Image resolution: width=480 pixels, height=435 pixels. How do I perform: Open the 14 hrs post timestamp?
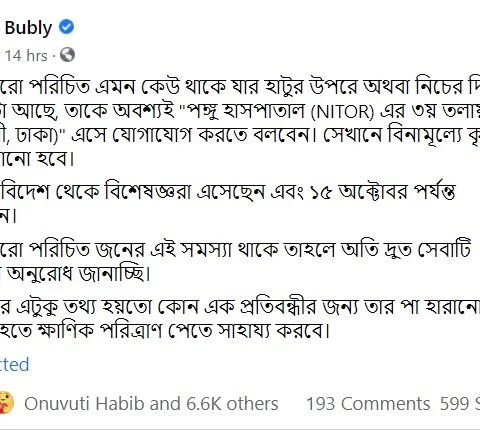pyautogui.click(x=26, y=55)
